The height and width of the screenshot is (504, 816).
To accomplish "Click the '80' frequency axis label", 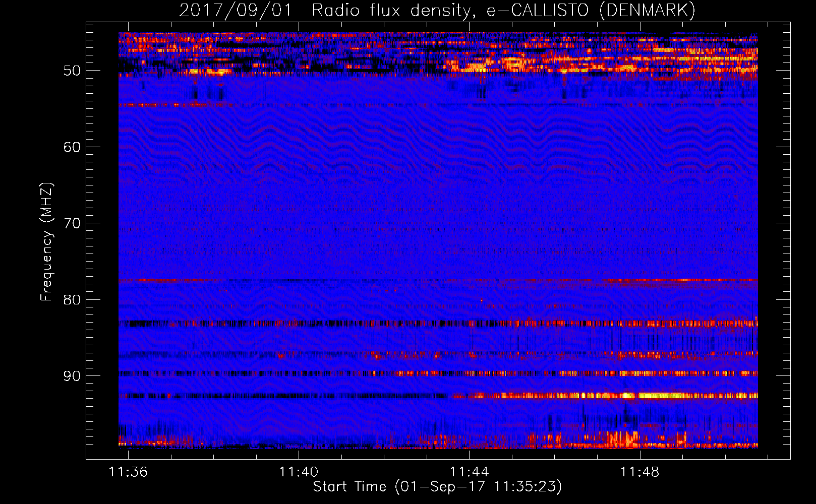I will pyautogui.click(x=72, y=300).
